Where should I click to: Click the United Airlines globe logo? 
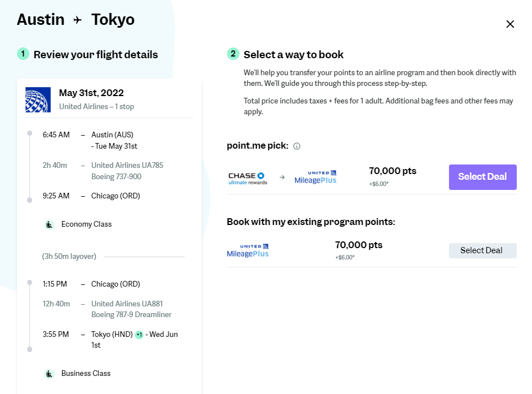pyautogui.click(x=38, y=99)
